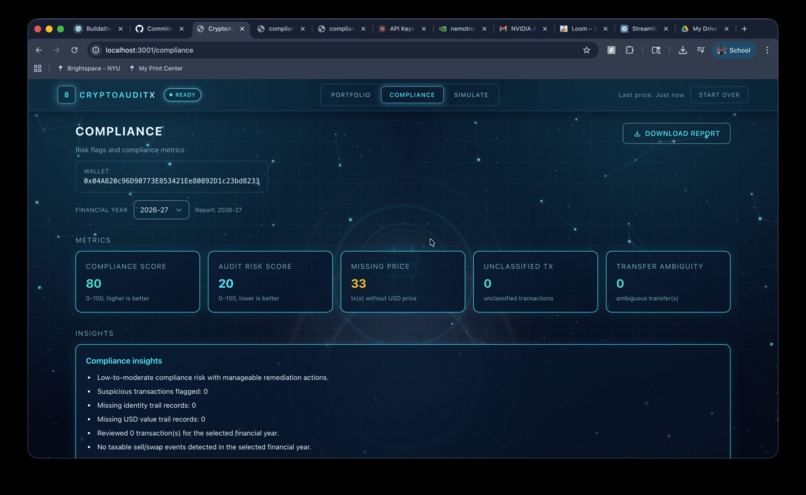Click the Start Over button
The image size is (806, 495).
click(x=719, y=95)
